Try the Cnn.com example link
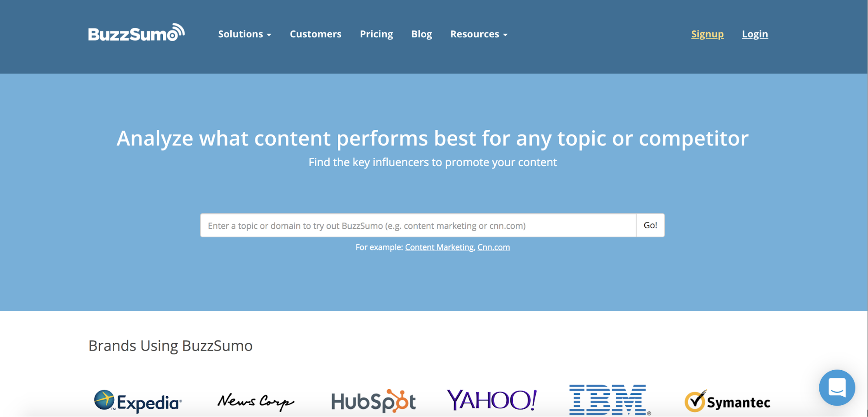Image resolution: width=868 pixels, height=417 pixels. [494, 247]
